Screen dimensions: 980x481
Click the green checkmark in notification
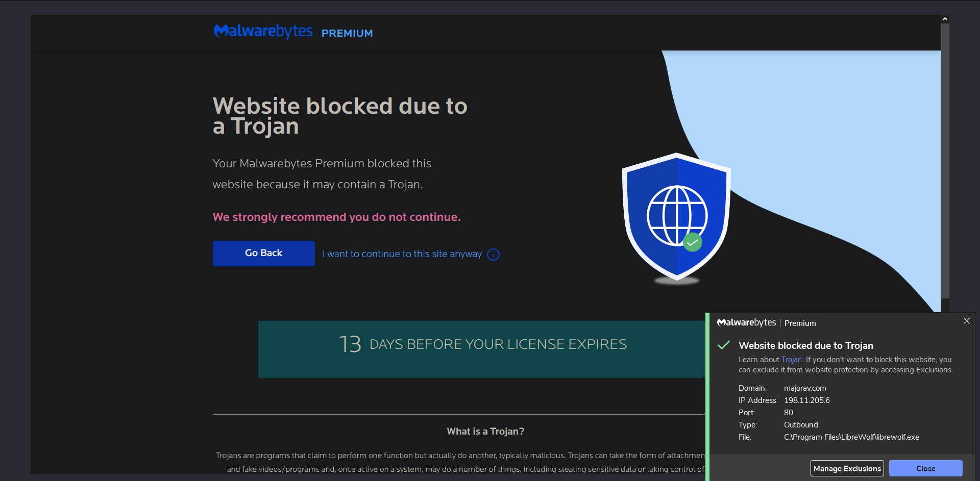point(724,345)
